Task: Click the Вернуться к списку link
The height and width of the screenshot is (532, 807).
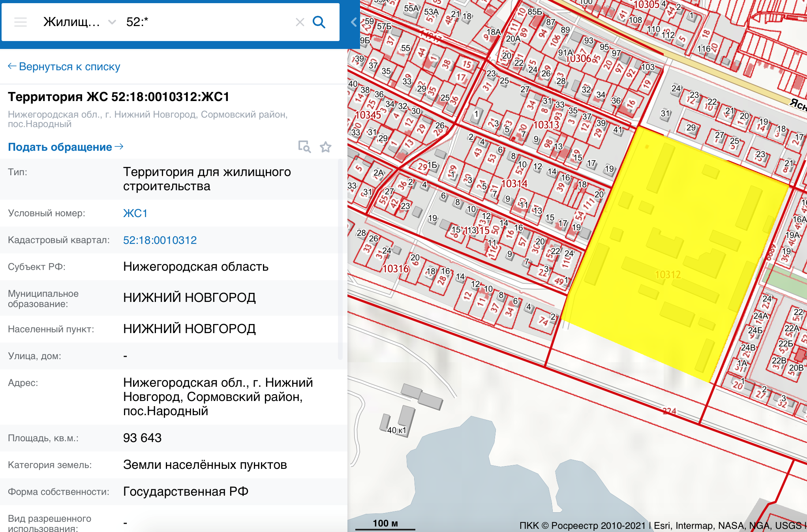Action: (69, 66)
